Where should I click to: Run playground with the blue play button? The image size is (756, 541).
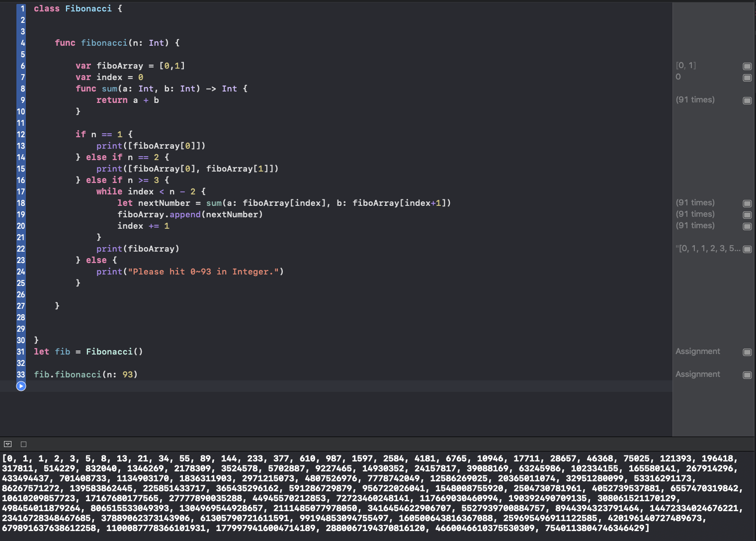click(21, 386)
